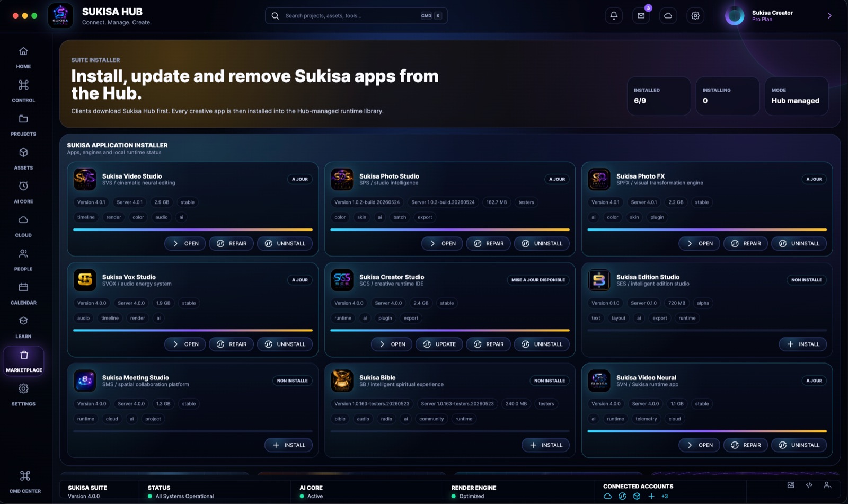Select Marketplace in sidebar
This screenshot has width=848, height=504.
tap(24, 361)
